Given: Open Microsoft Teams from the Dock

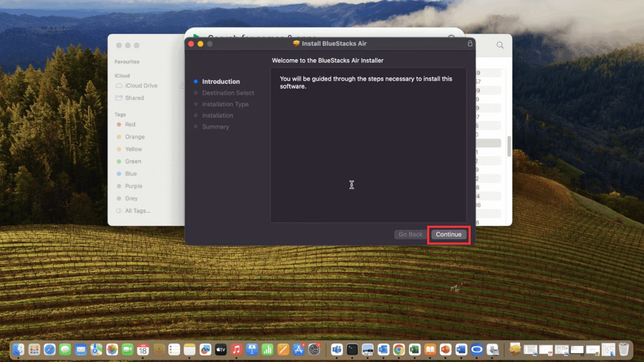Looking at the screenshot, I should coord(337,350).
